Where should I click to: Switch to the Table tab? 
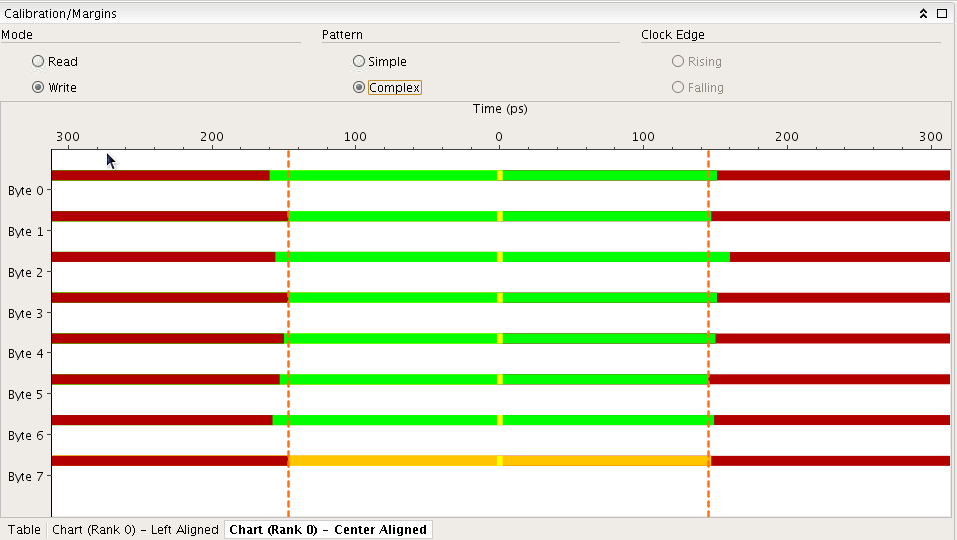(24, 530)
